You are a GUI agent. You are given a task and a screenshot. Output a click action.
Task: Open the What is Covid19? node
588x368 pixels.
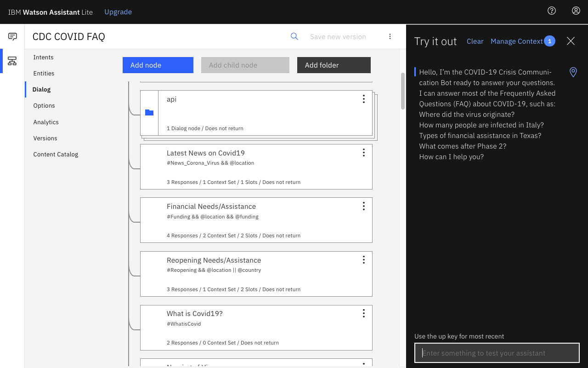(256, 328)
